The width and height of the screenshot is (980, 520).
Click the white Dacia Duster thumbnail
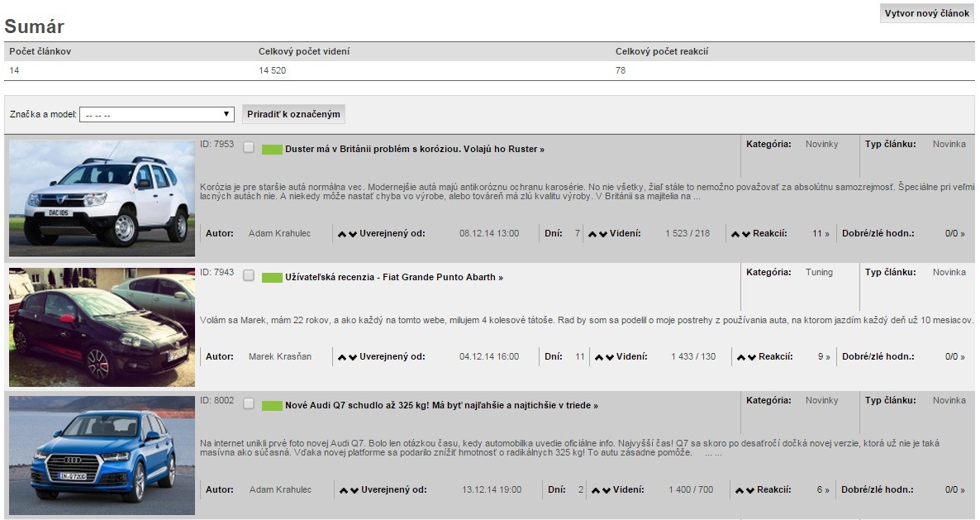pyautogui.click(x=102, y=198)
